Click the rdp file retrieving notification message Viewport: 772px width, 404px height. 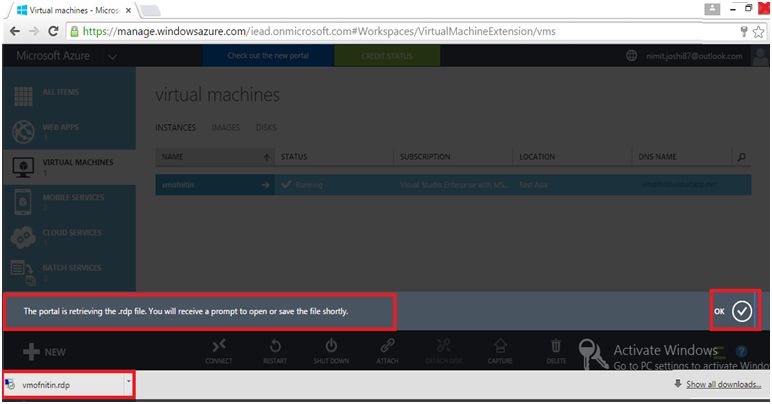point(186,311)
